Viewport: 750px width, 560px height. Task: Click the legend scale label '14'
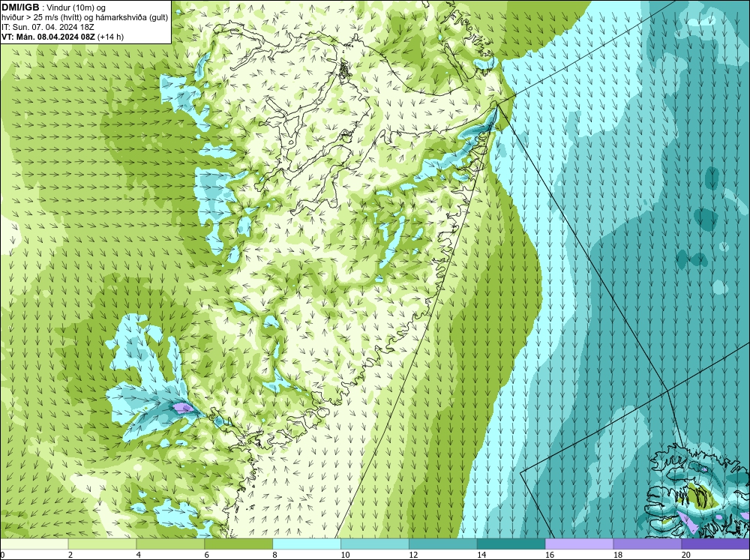click(x=481, y=555)
